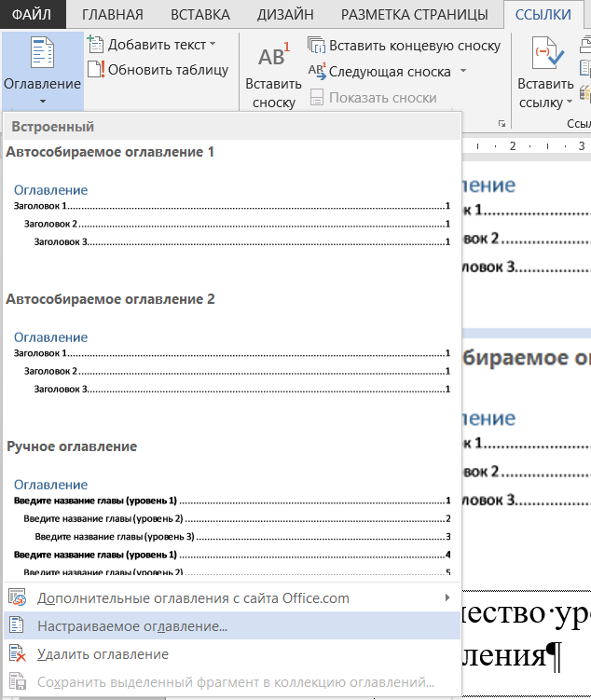Click the Вставить концевую сноску label

[415, 46]
